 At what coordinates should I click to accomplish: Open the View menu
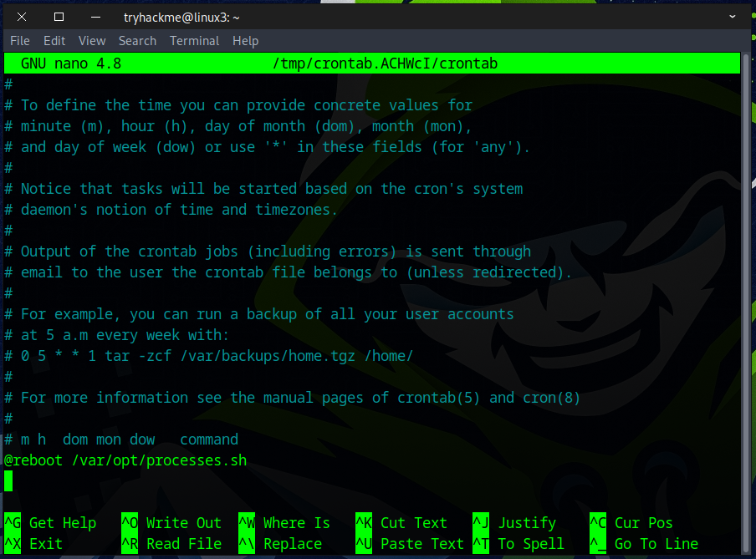pos(92,40)
